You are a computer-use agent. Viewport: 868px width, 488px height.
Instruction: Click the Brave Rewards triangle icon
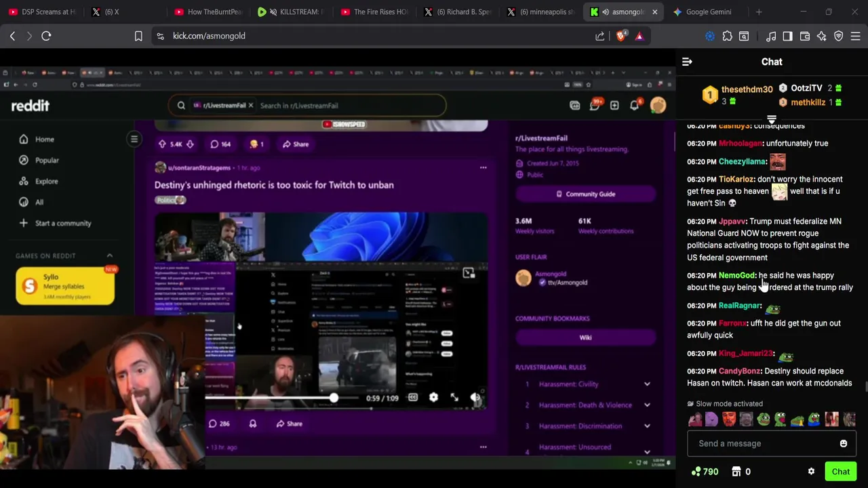pyautogui.click(x=639, y=36)
